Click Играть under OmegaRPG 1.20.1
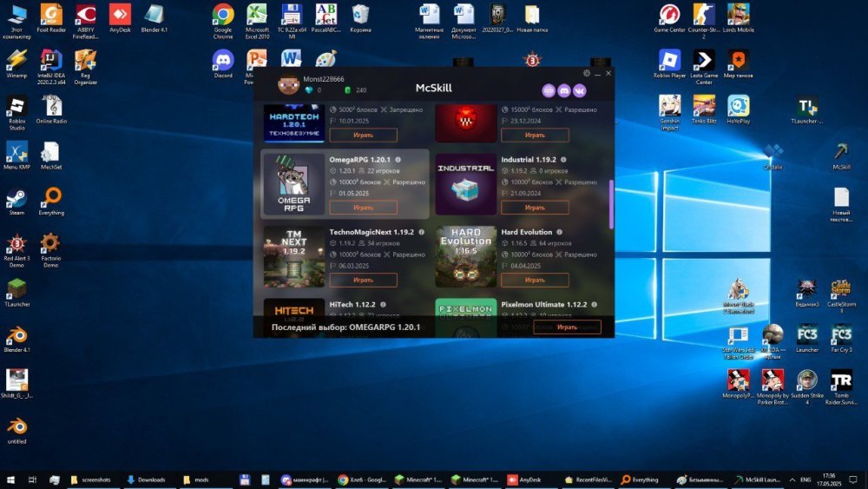Image resolution: width=868 pixels, height=489 pixels. point(363,208)
